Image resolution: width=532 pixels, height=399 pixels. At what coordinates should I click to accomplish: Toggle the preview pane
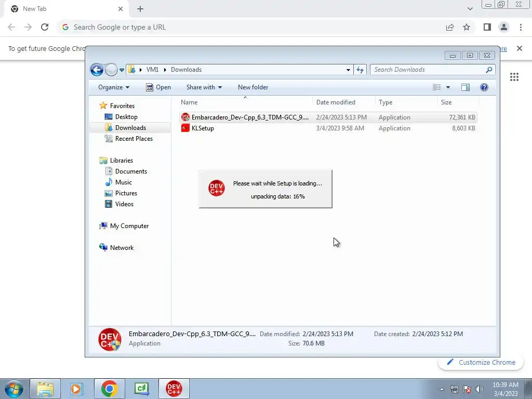(465, 87)
